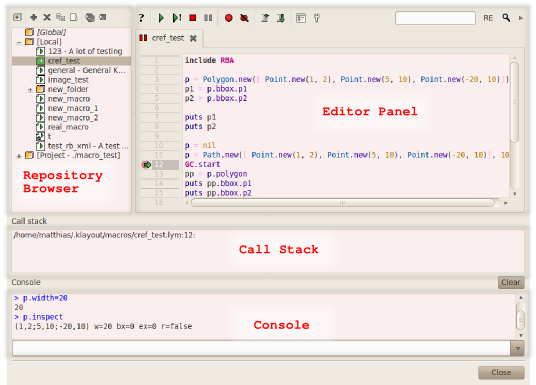Click the red Stop execution icon
Image resolution: width=536 pixels, height=385 pixels.
193,18
